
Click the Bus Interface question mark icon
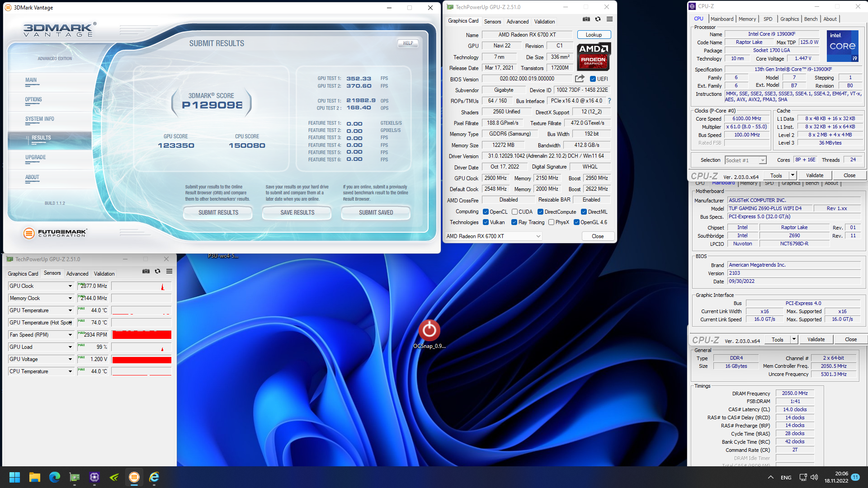point(609,101)
